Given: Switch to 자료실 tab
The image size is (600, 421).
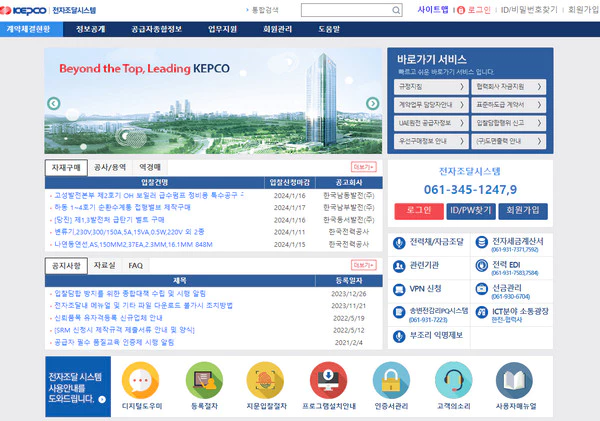Looking at the screenshot, I should click(x=104, y=265).
